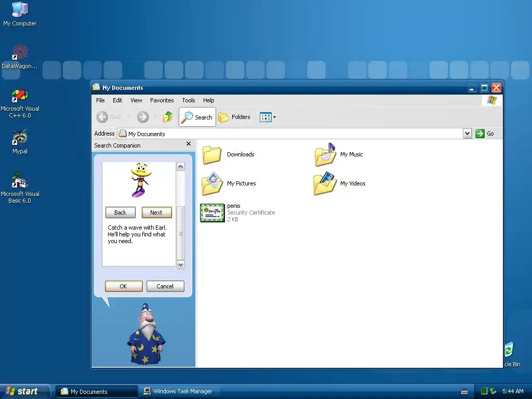Launch Microsoft Visual C++ 6.0 shortcut
This screenshot has width=532, height=399.
(20, 103)
